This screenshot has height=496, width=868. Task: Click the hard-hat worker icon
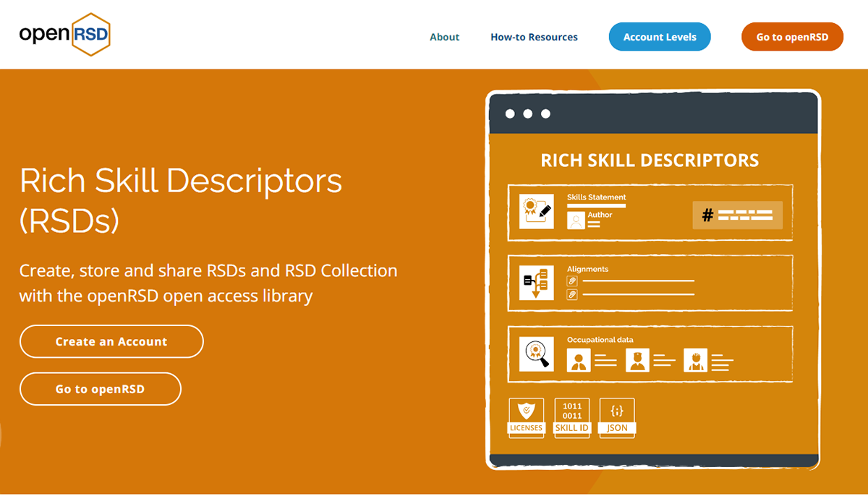point(696,359)
